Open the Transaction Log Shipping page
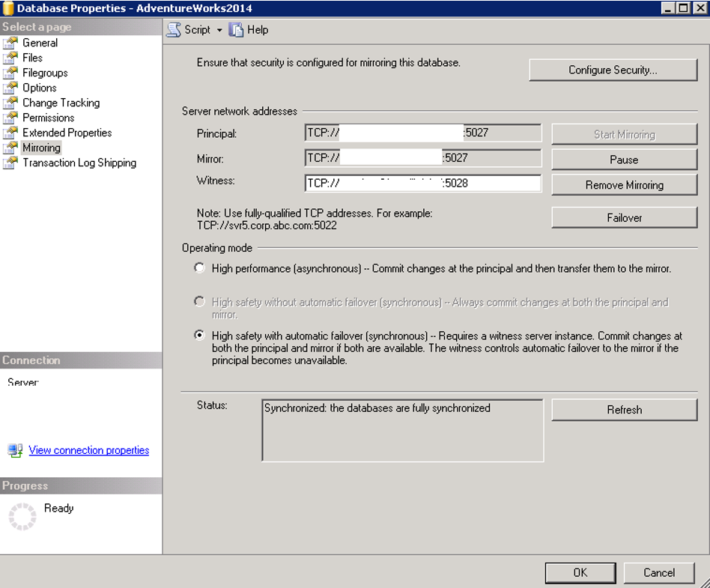The width and height of the screenshot is (710, 588). (x=79, y=163)
